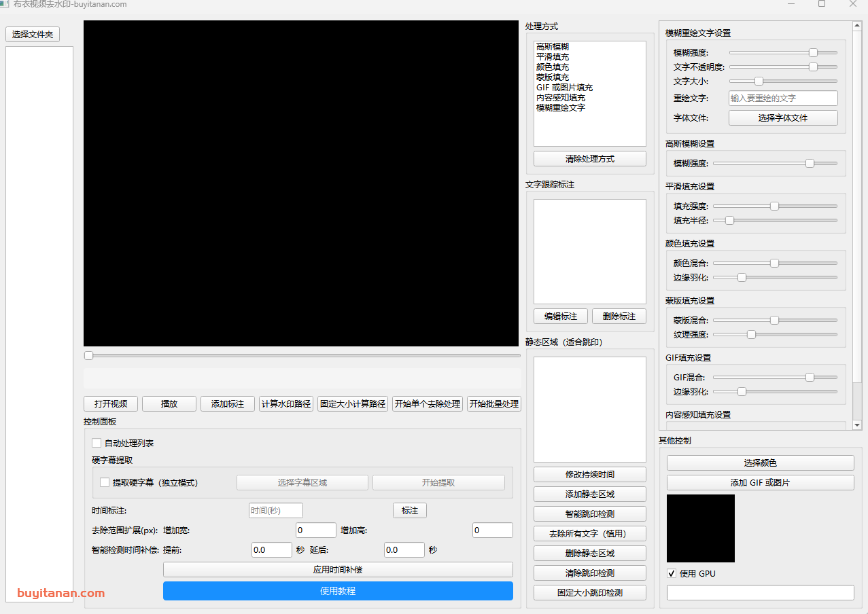Click 编辑标注 button
This screenshot has height=614, width=868.
[561, 316]
